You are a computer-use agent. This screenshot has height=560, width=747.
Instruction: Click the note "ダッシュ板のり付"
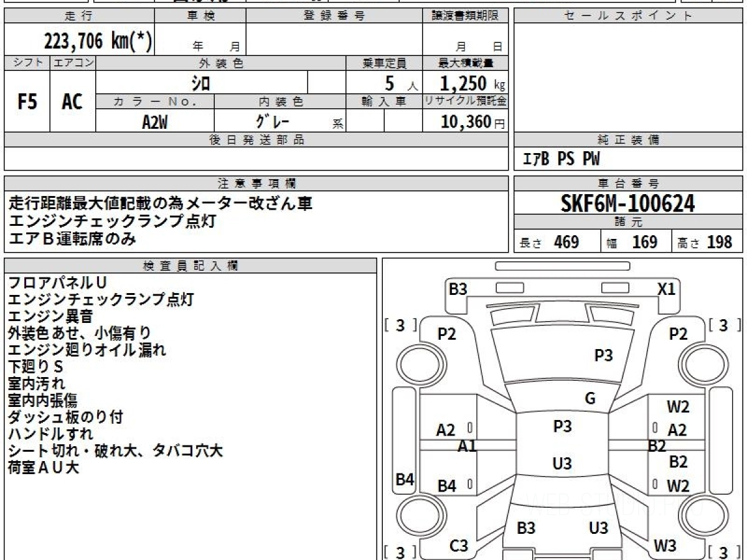tap(65, 417)
